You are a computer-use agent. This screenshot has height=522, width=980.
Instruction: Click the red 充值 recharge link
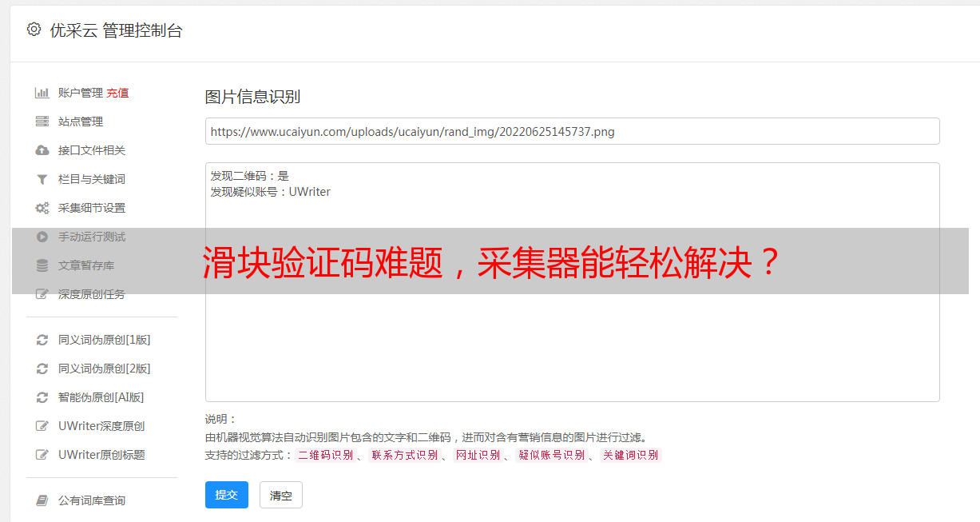coord(117,93)
